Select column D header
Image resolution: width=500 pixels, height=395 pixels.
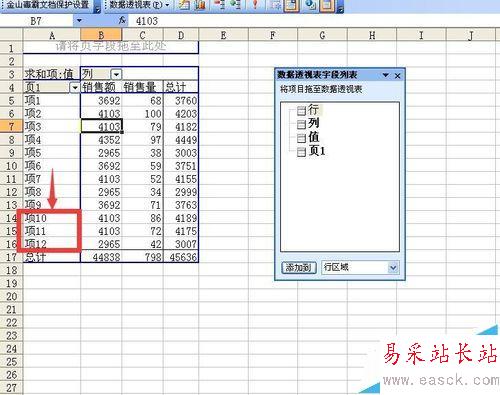[181, 35]
